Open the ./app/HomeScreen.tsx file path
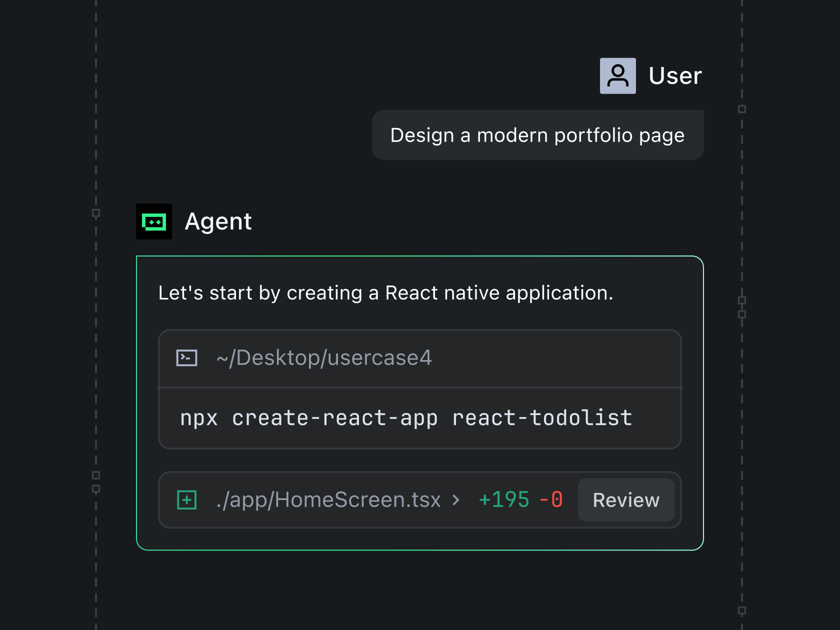 click(328, 500)
